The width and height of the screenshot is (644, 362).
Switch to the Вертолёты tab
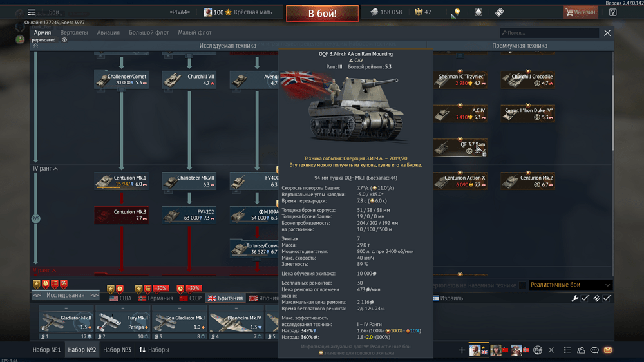(x=74, y=32)
